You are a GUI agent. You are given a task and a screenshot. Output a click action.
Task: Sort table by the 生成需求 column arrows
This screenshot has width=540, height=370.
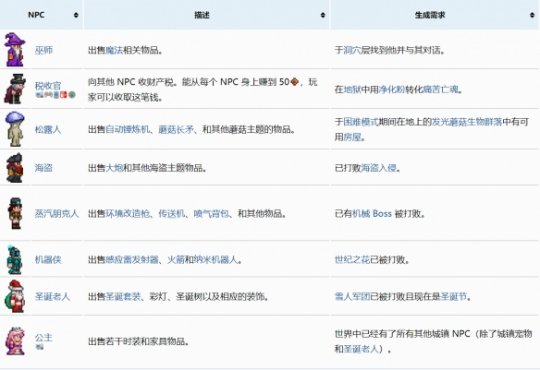[532, 15]
